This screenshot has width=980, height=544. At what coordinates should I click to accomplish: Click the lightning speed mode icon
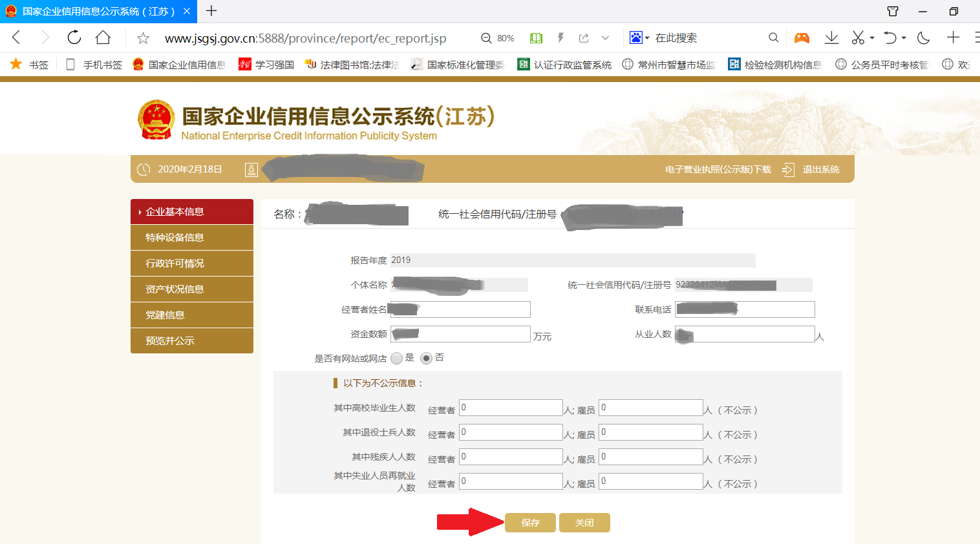point(560,38)
